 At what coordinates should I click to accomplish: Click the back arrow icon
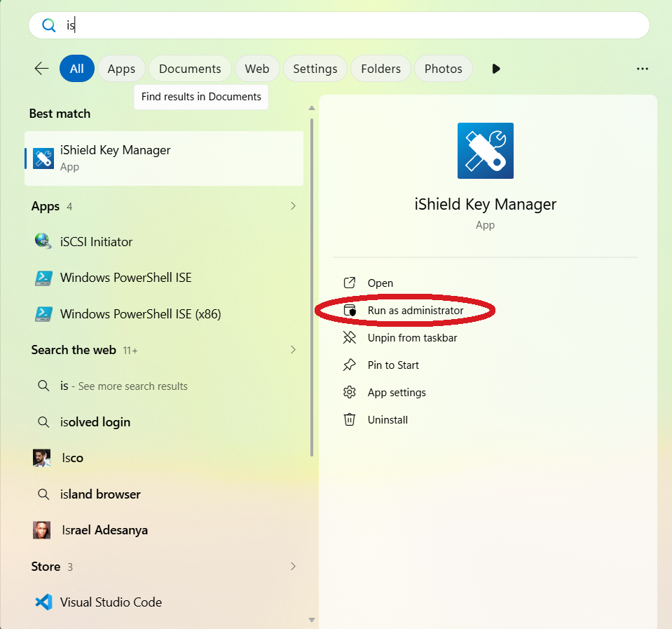click(x=41, y=69)
